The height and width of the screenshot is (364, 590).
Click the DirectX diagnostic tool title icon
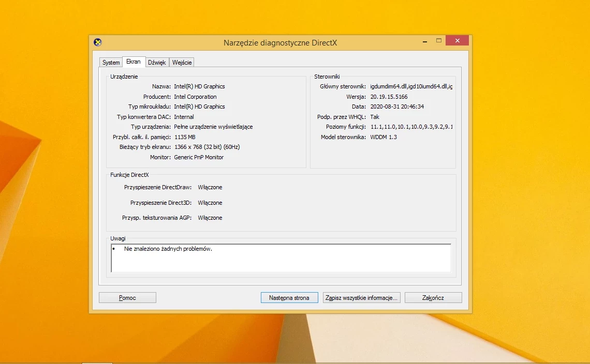(x=98, y=42)
